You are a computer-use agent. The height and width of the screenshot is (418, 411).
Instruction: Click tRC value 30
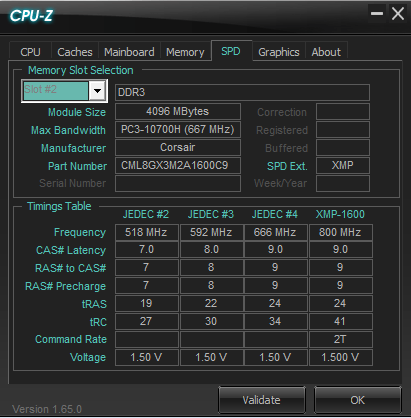click(x=211, y=321)
